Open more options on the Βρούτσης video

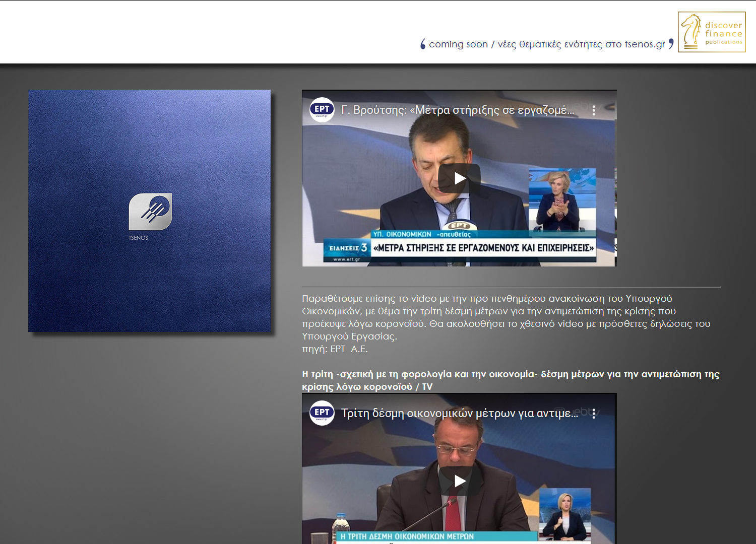pos(594,110)
